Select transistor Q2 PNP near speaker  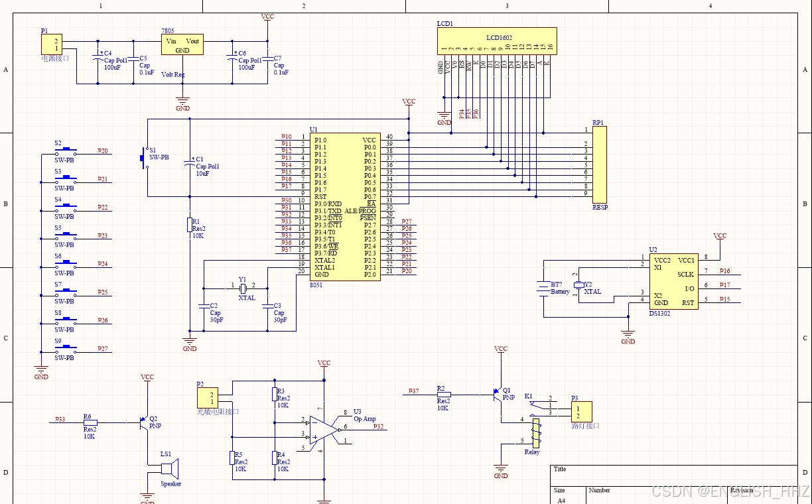tap(144, 422)
